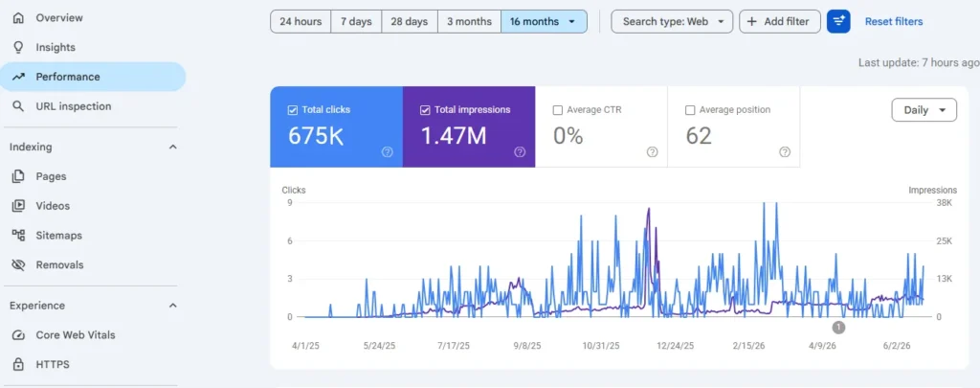Select the 7 days range tab

(356, 21)
